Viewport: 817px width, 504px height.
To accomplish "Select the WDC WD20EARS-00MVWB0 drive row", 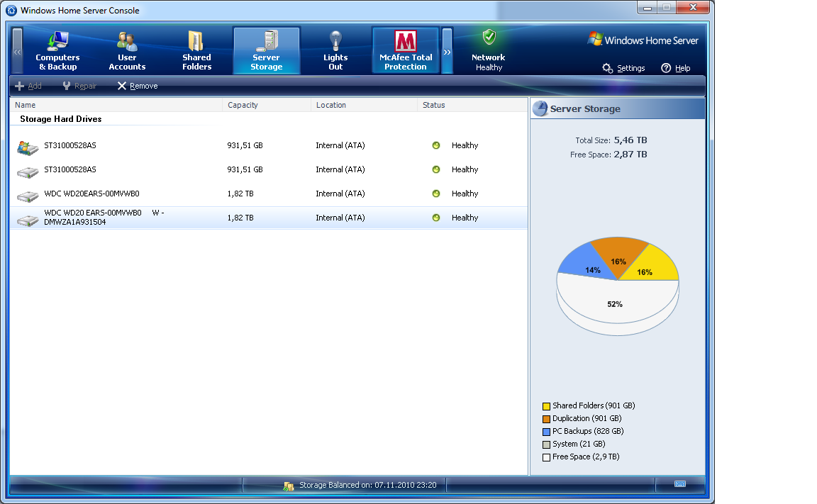I will point(91,194).
